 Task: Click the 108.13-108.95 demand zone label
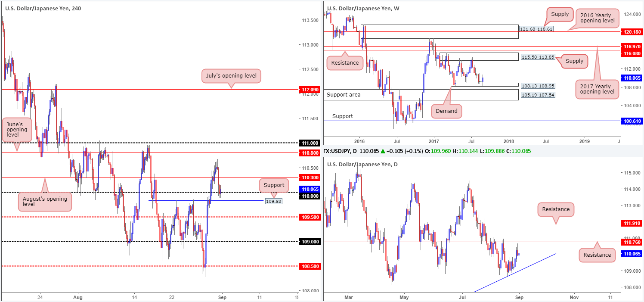coord(537,85)
